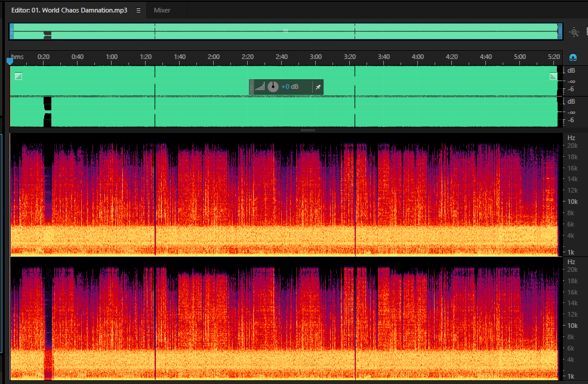The width and height of the screenshot is (588, 384).
Task: Open the Editor panel menu icon
Action: pos(138,11)
